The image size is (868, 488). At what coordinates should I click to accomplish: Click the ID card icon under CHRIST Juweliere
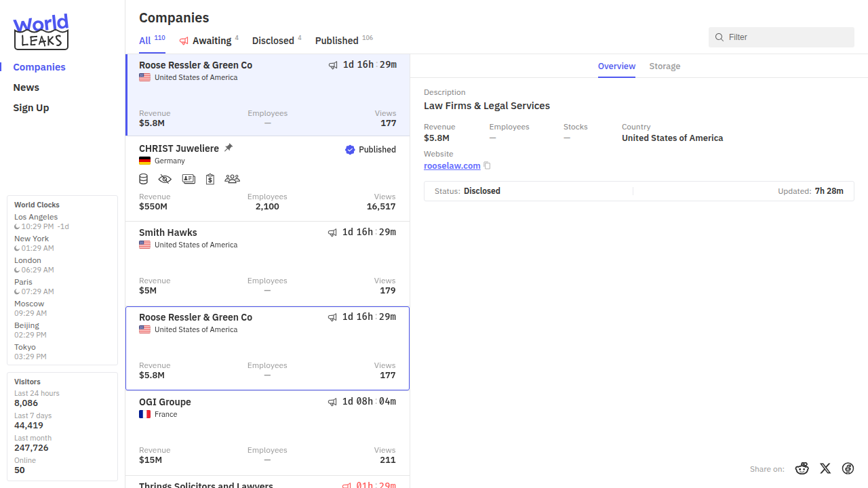tap(189, 179)
